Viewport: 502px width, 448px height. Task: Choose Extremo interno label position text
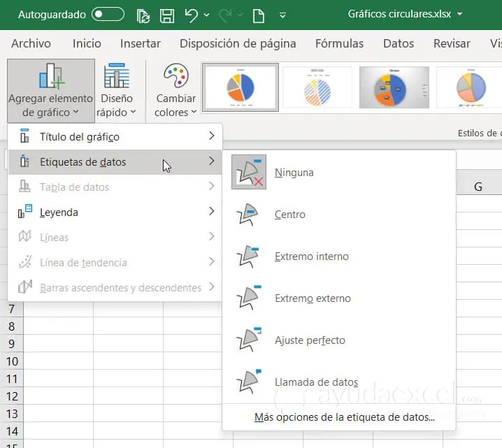click(x=312, y=256)
